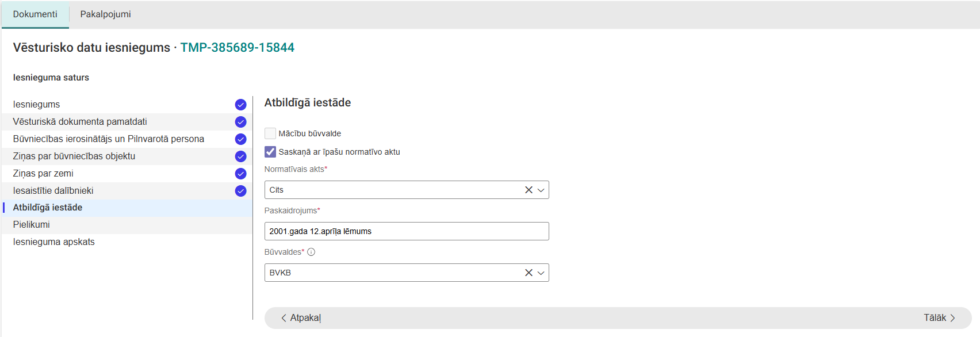This screenshot has height=337, width=980.
Task: Click checkmark icon beside Ziņas par zemi
Action: [240, 174]
